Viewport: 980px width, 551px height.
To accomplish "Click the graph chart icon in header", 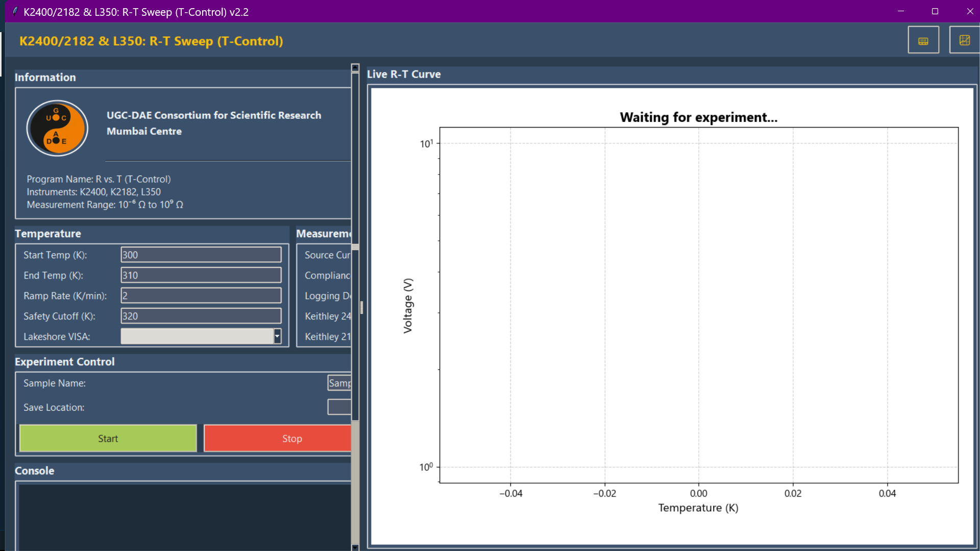I will pyautogui.click(x=964, y=40).
